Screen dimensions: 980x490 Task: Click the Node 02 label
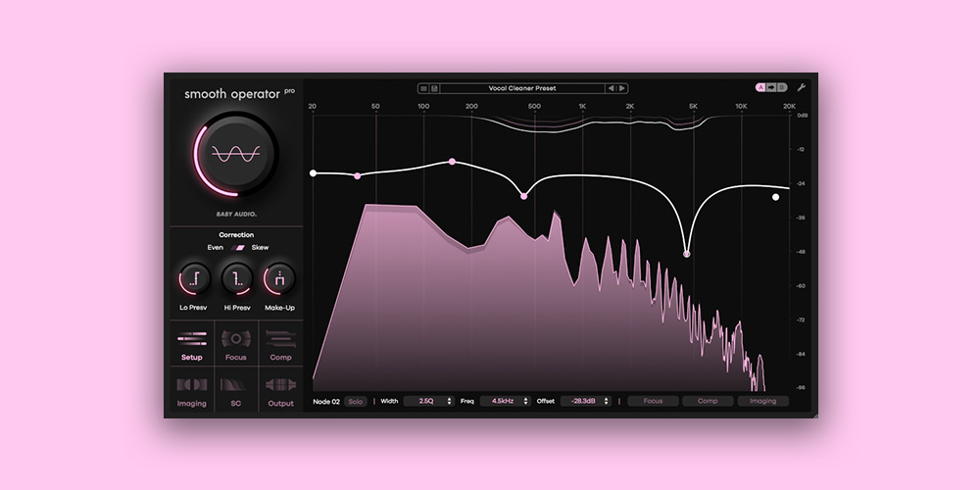[325, 401]
